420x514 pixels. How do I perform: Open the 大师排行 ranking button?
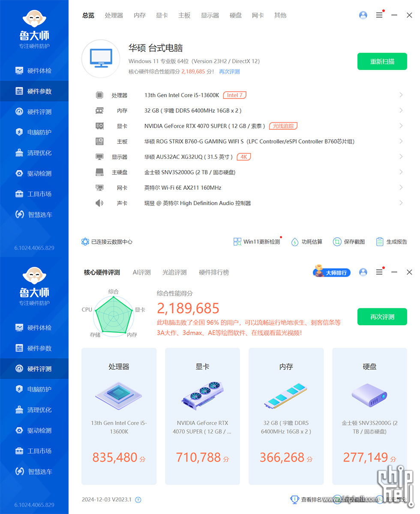[x=332, y=272]
